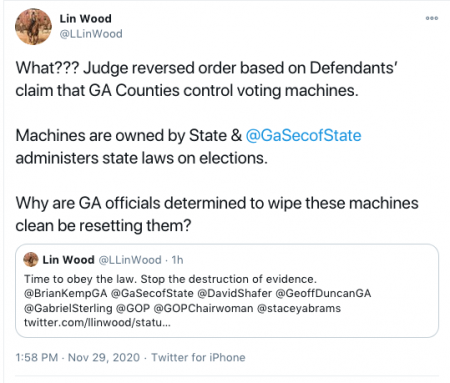Open the @LLinWood handle in quoted tweet
The width and height of the screenshot is (450, 383).
click(x=130, y=260)
